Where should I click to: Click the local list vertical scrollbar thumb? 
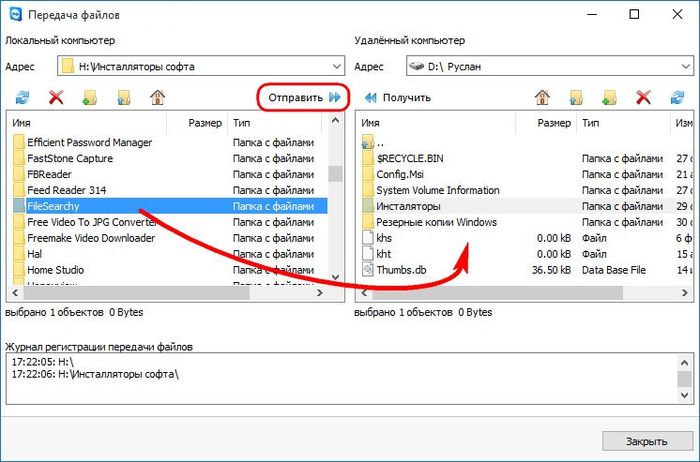coord(335,174)
